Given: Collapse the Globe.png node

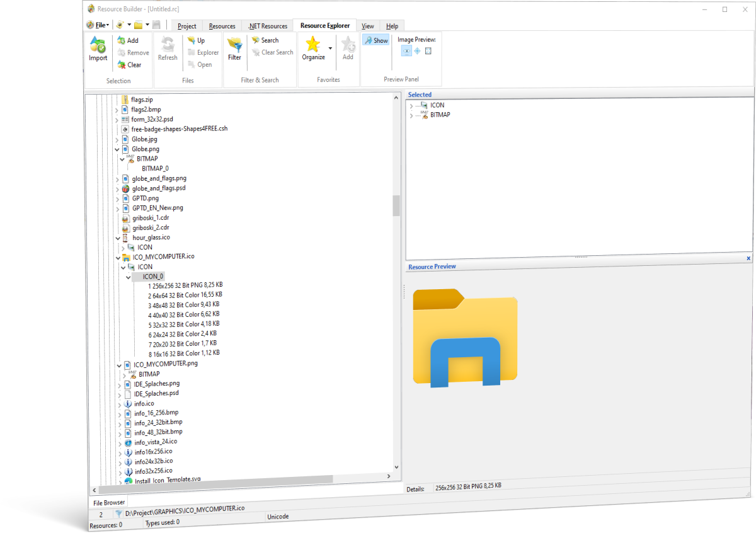Looking at the screenshot, I should [117, 149].
